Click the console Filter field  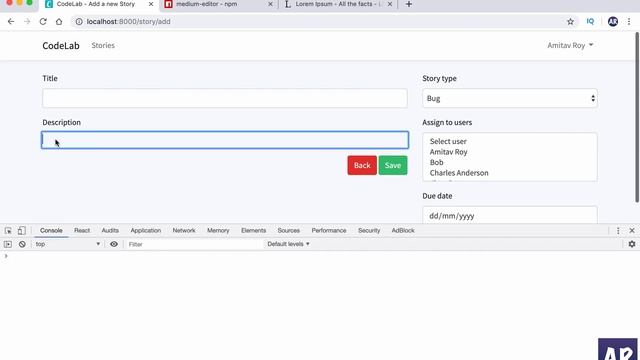point(194,244)
